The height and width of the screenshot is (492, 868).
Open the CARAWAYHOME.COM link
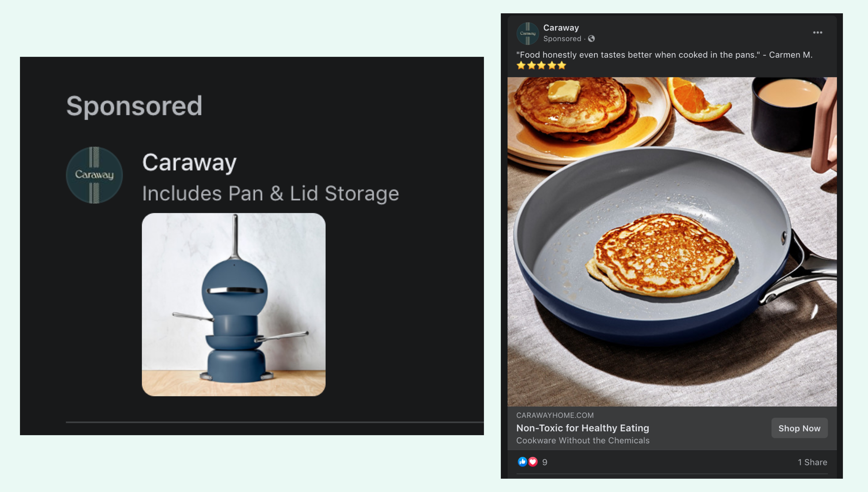coord(555,415)
